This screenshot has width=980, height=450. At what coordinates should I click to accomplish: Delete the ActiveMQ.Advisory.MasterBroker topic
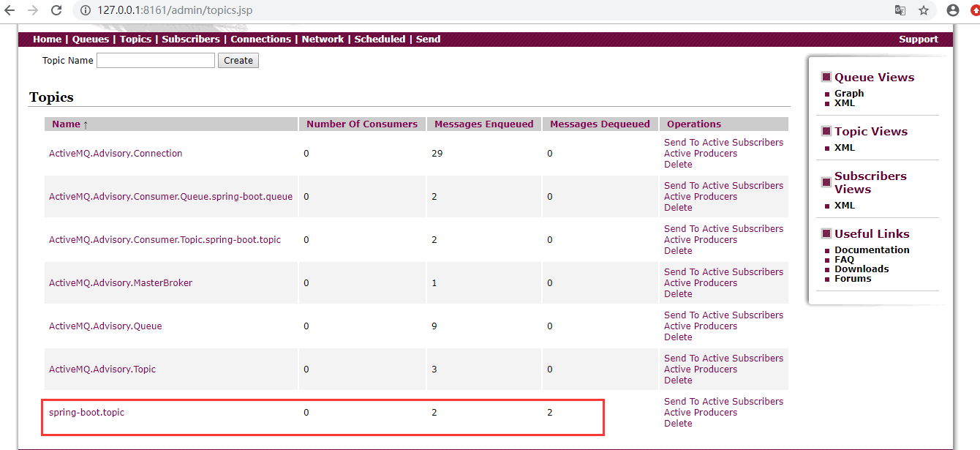(678, 294)
